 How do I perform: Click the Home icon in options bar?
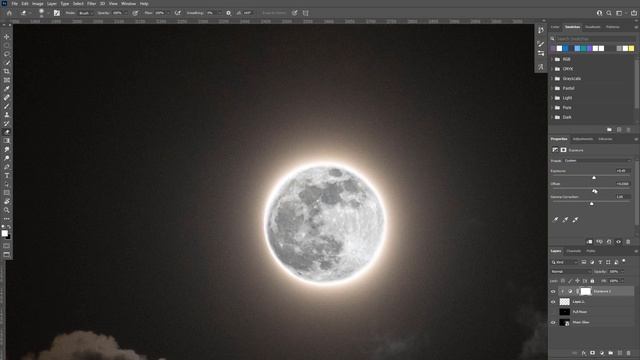tap(9, 13)
